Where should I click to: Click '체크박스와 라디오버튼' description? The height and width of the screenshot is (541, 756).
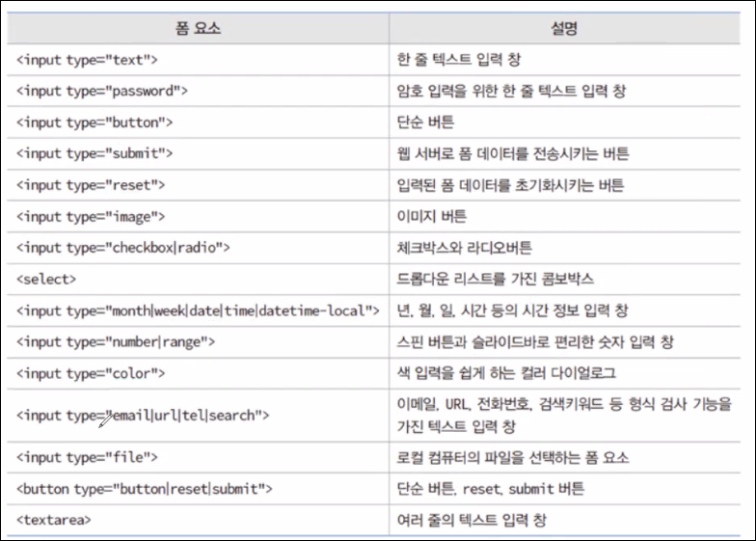pyautogui.click(x=465, y=248)
